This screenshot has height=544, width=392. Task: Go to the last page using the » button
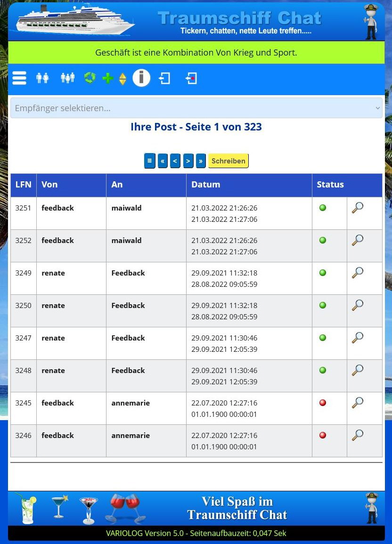pos(201,161)
